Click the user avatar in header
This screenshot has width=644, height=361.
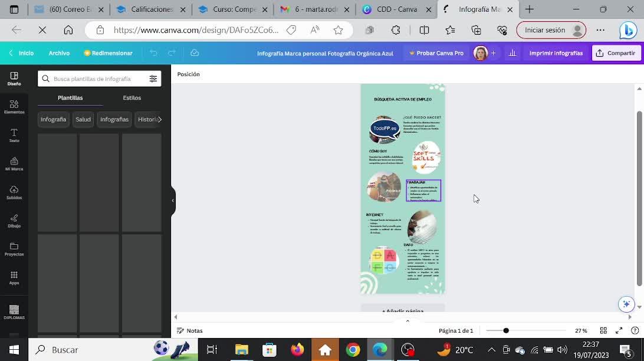point(480,53)
